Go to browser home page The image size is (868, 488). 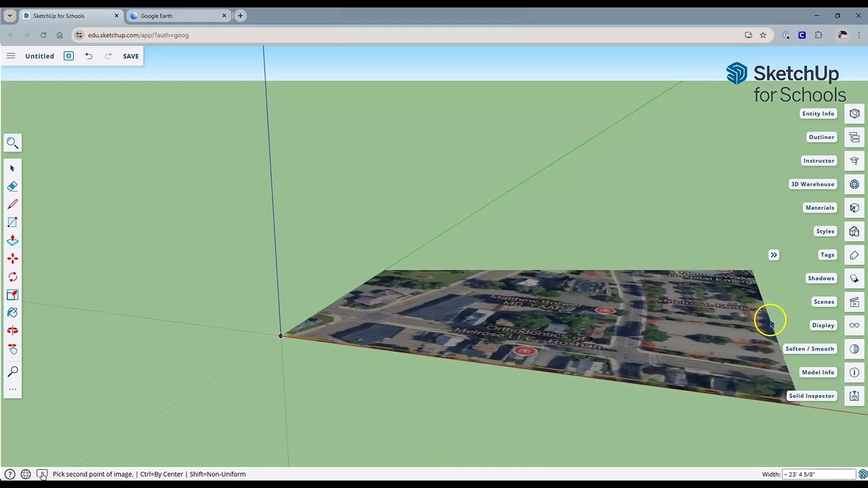tap(60, 35)
